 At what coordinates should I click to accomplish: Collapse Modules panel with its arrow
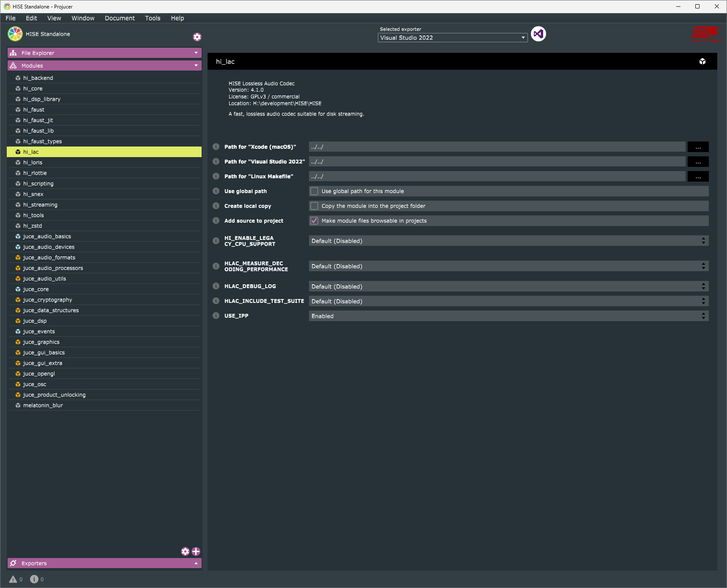click(x=196, y=66)
